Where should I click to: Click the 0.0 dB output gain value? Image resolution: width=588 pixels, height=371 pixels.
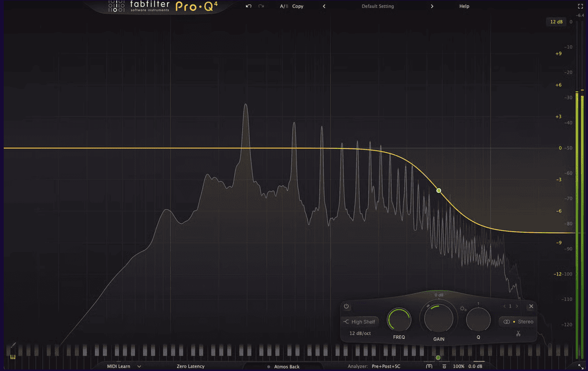475,366
